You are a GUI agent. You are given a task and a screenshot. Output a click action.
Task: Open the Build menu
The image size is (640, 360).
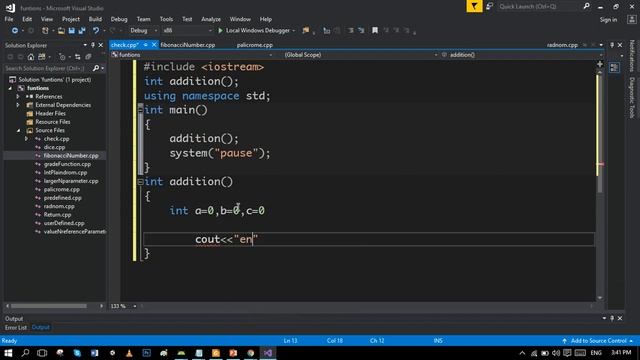tap(95, 19)
